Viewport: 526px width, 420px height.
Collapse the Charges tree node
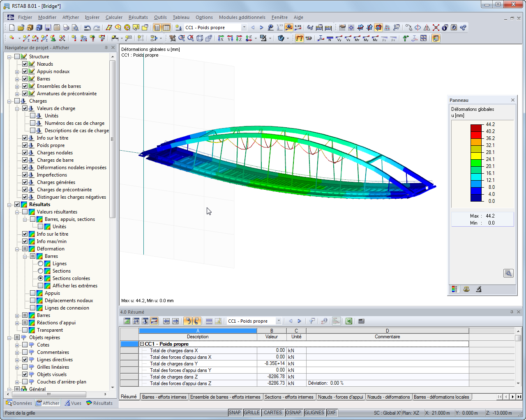(x=9, y=101)
